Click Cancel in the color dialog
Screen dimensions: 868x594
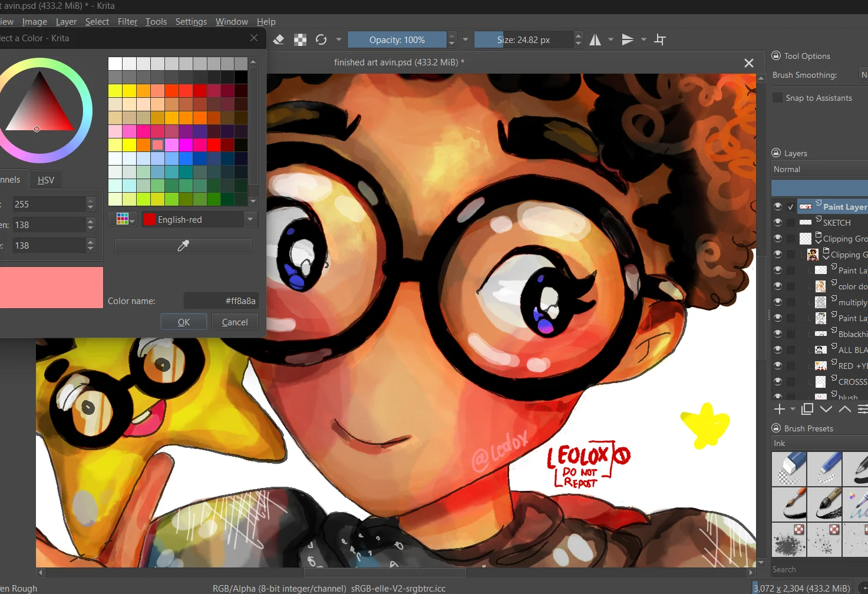pyautogui.click(x=235, y=322)
